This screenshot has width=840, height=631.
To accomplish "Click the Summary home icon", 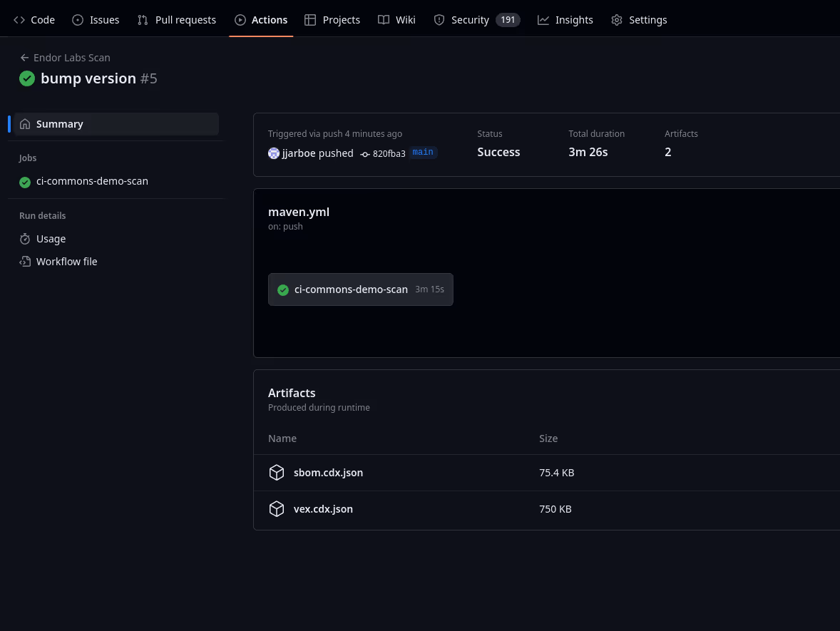I will coord(25,124).
